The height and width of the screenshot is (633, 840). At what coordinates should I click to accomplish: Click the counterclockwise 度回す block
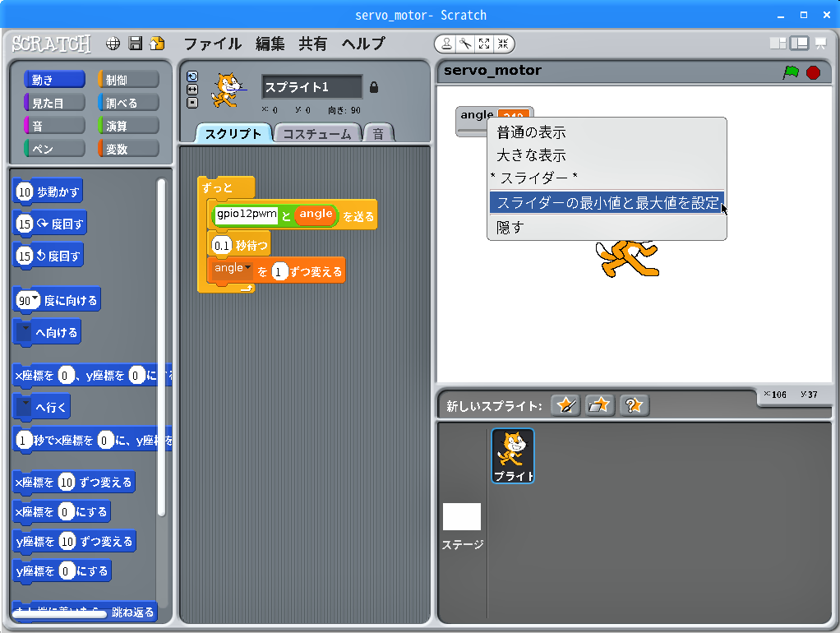pyautogui.click(x=48, y=256)
